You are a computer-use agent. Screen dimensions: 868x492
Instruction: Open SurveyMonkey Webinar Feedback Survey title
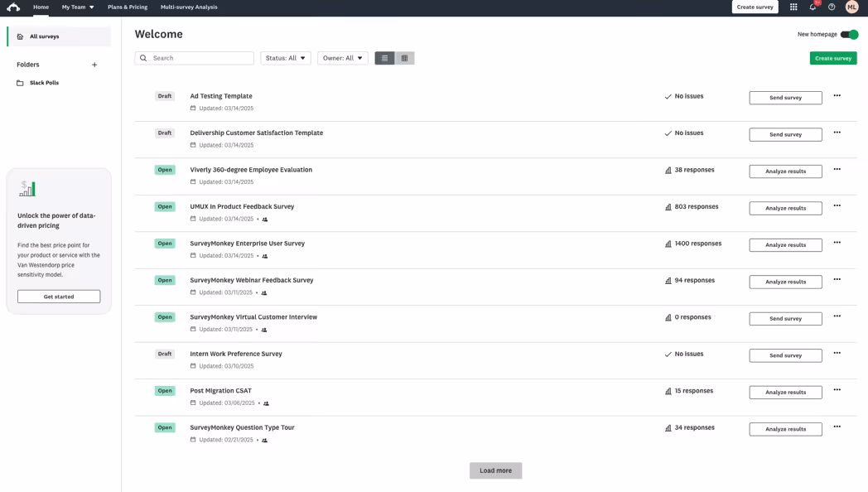click(x=251, y=280)
